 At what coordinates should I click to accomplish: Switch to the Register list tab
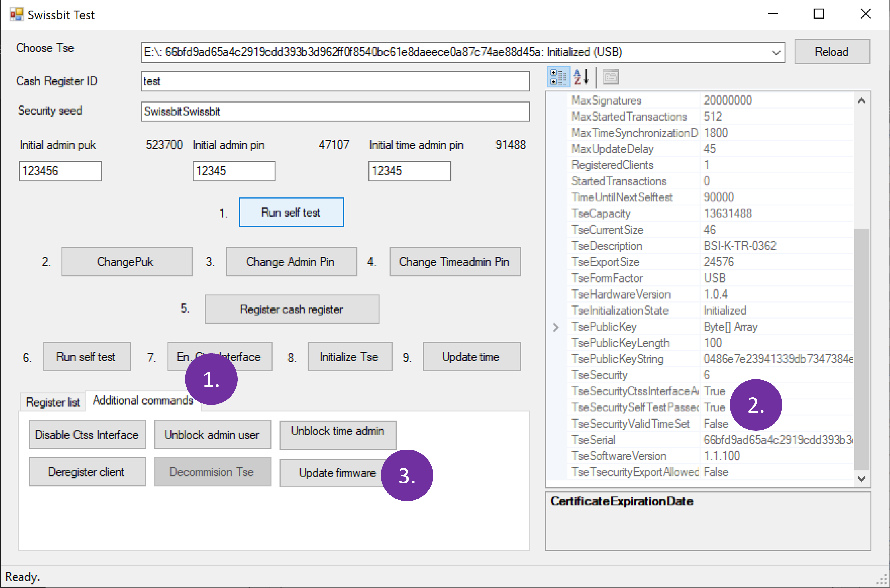click(52, 402)
